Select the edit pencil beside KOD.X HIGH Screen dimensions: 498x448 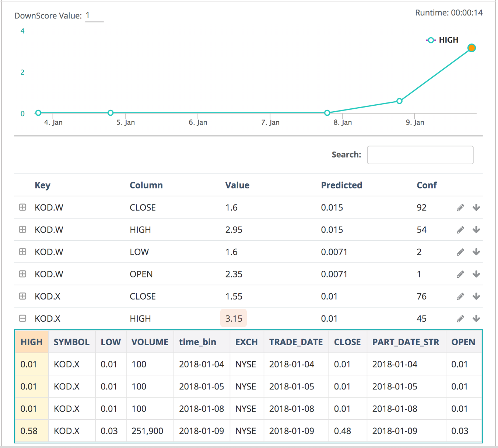tap(460, 318)
